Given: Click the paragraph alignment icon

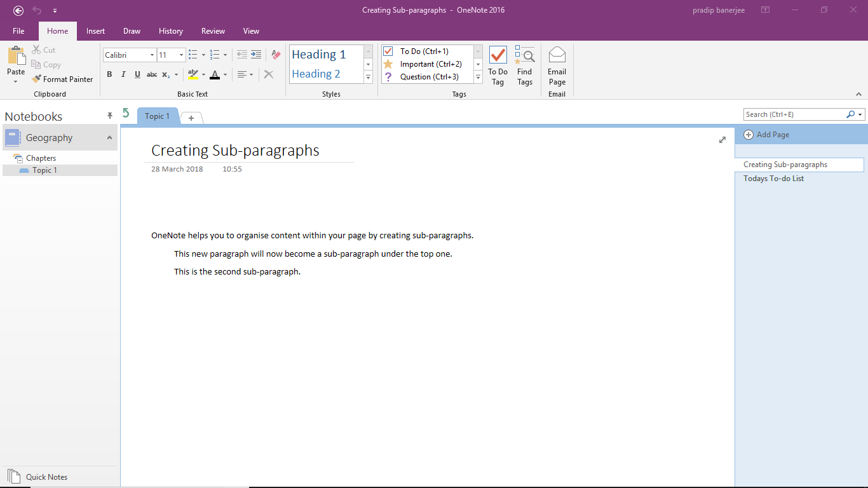Looking at the screenshot, I should click(x=241, y=74).
